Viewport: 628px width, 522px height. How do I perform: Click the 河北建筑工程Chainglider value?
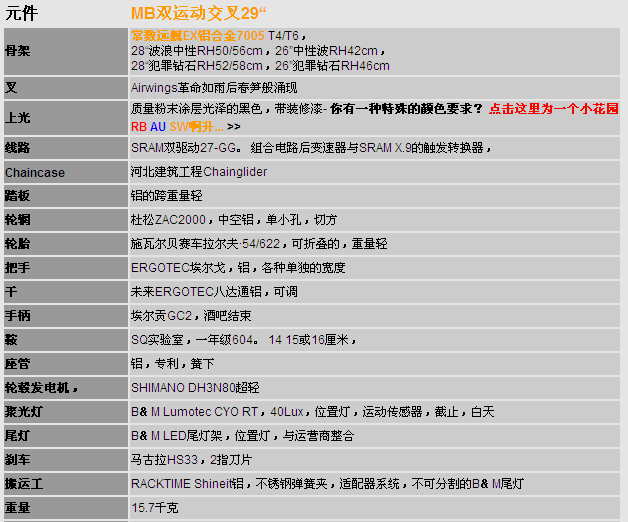[x=199, y=172]
